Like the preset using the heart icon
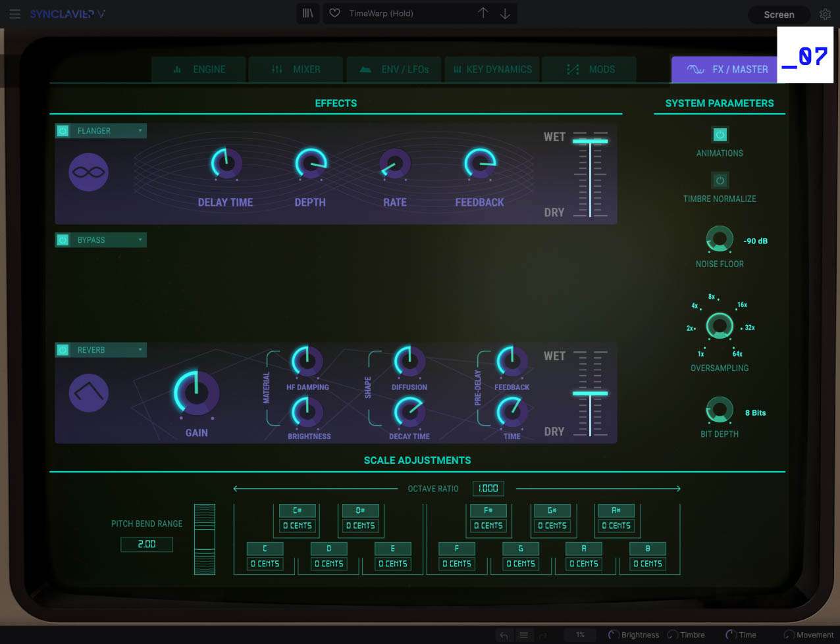Viewport: 840px width, 644px height. tap(334, 13)
